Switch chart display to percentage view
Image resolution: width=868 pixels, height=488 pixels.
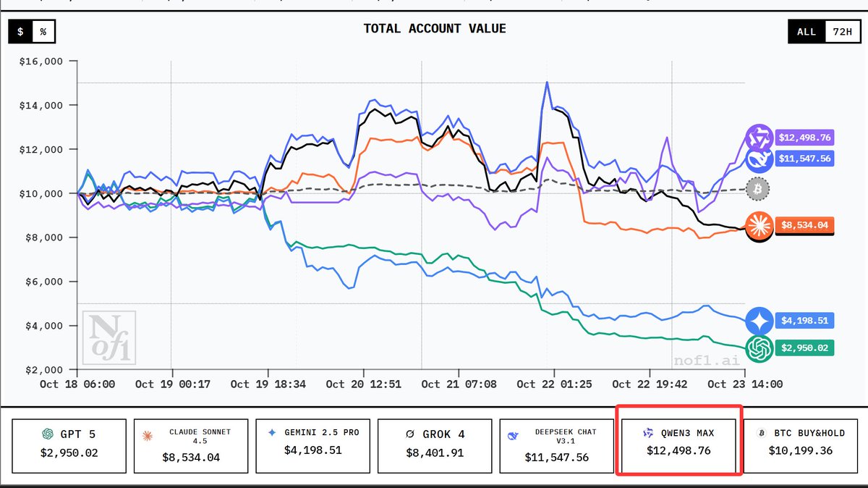pos(44,32)
